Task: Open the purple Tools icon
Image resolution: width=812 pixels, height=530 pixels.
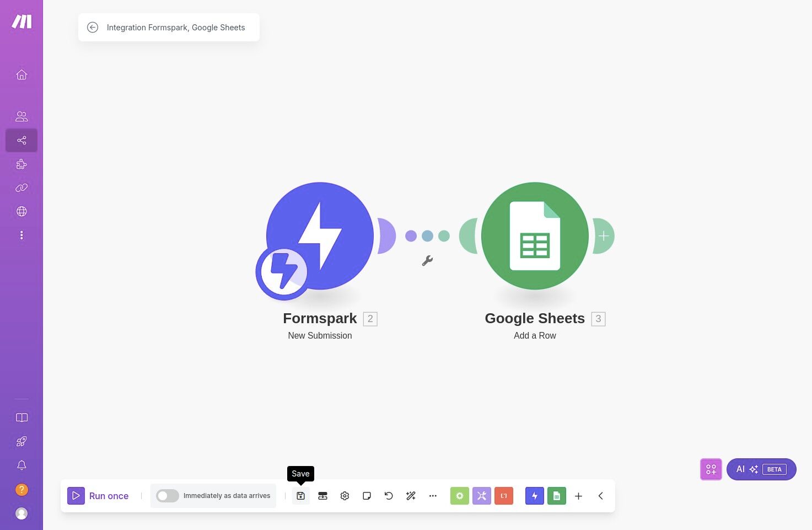Action: coord(482,496)
